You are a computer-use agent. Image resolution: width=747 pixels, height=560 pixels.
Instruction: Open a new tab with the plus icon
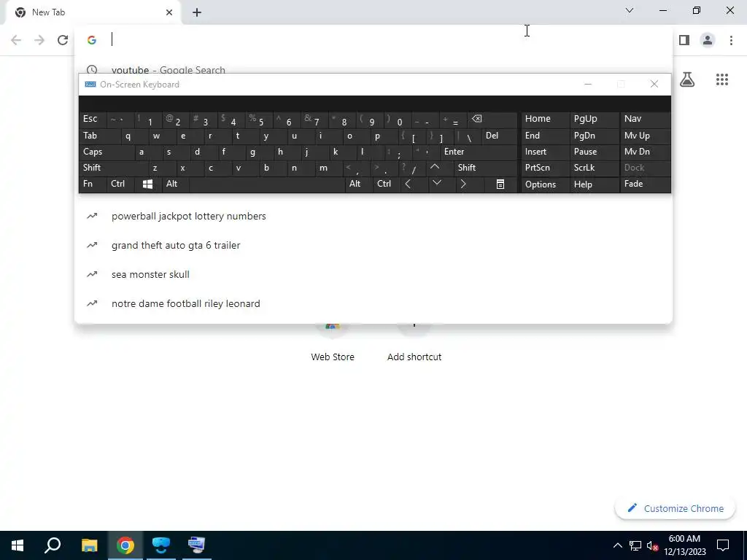click(x=197, y=12)
